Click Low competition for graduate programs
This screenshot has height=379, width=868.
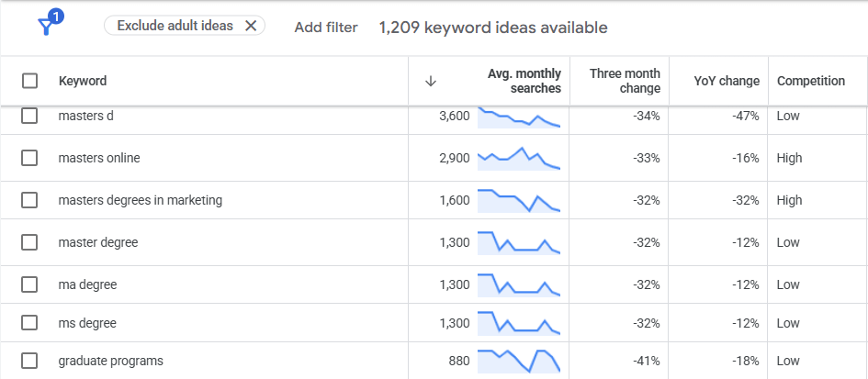coord(788,361)
